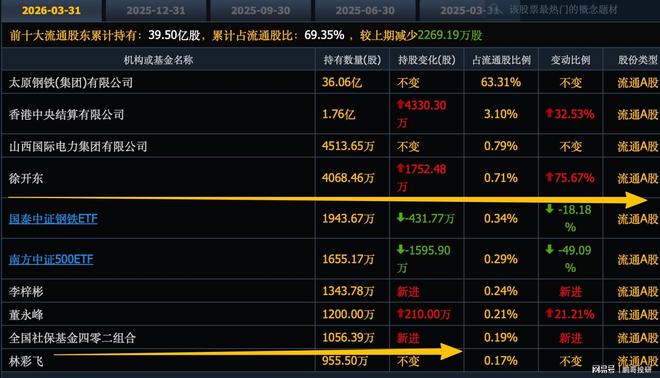Open the 南方中证500ETF fund link

(51, 259)
